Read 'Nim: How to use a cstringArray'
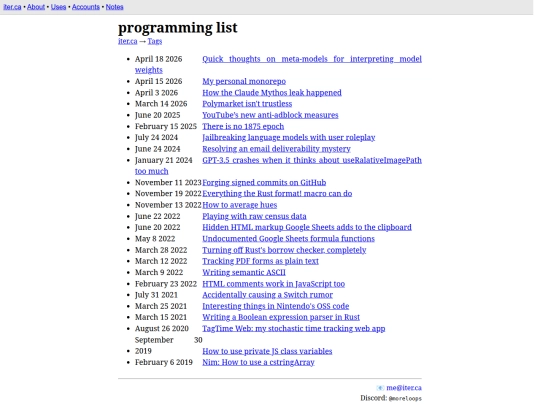 coord(258,362)
